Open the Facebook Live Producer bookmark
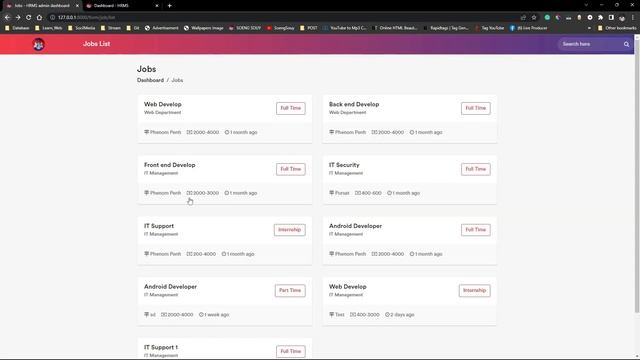The width and height of the screenshot is (640, 360). 529,28
